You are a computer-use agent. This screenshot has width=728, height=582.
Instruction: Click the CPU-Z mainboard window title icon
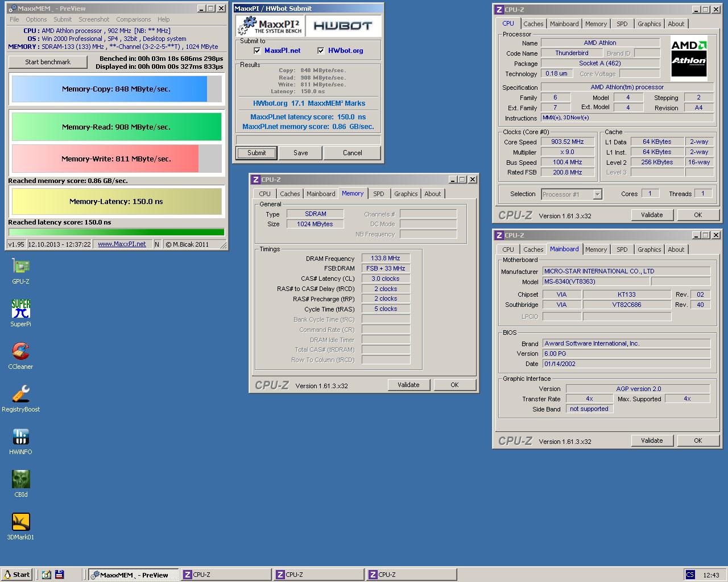[499, 235]
